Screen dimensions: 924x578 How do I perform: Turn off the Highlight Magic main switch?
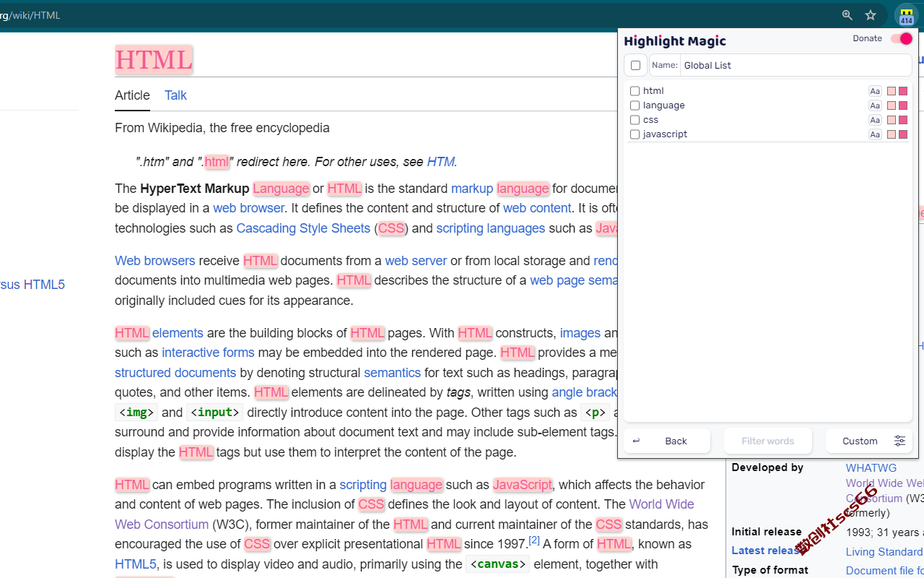pos(902,39)
